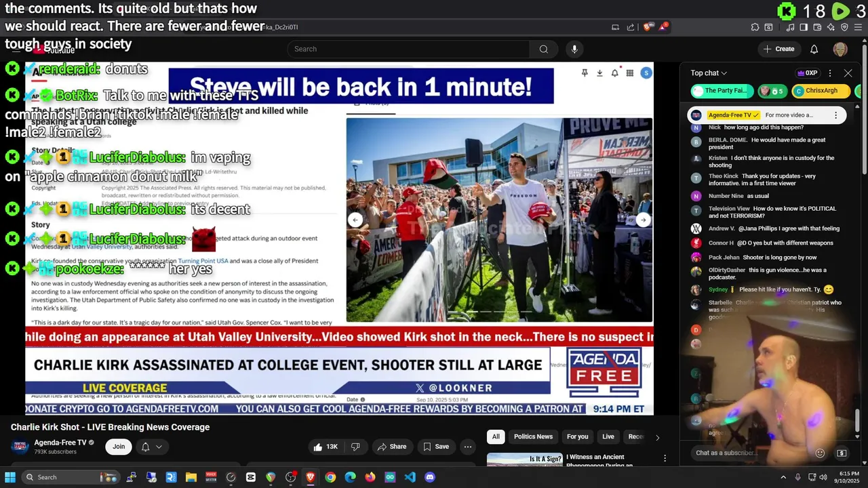The height and width of the screenshot is (488, 868).
Task: Open the browser extensions puzzle icon
Action: (755, 27)
